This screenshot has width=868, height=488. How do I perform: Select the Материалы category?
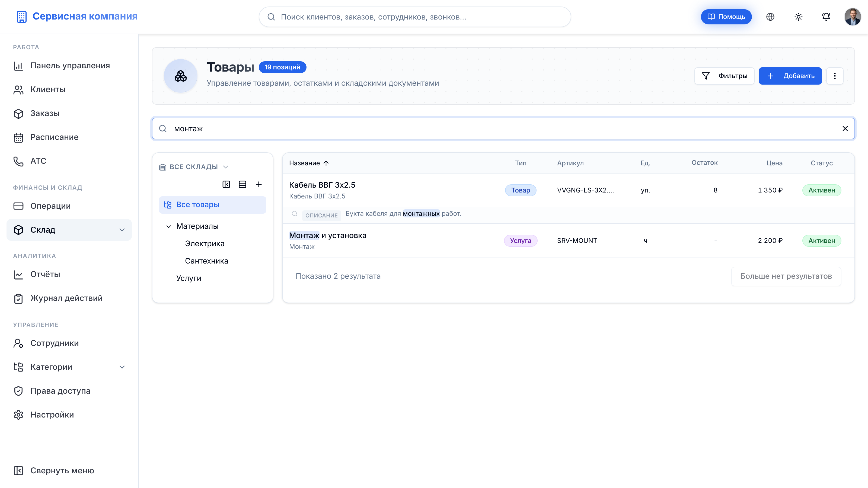click(x=197, y=226)
